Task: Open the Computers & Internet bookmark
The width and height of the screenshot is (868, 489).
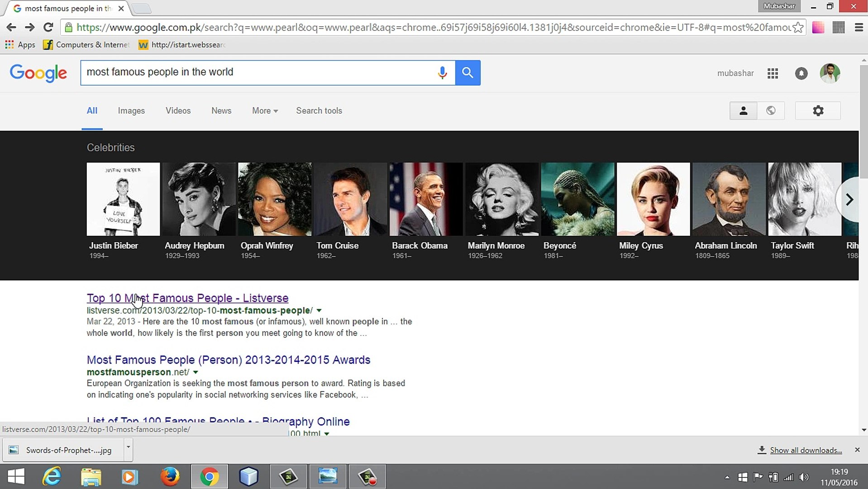Action: [86, 44]
